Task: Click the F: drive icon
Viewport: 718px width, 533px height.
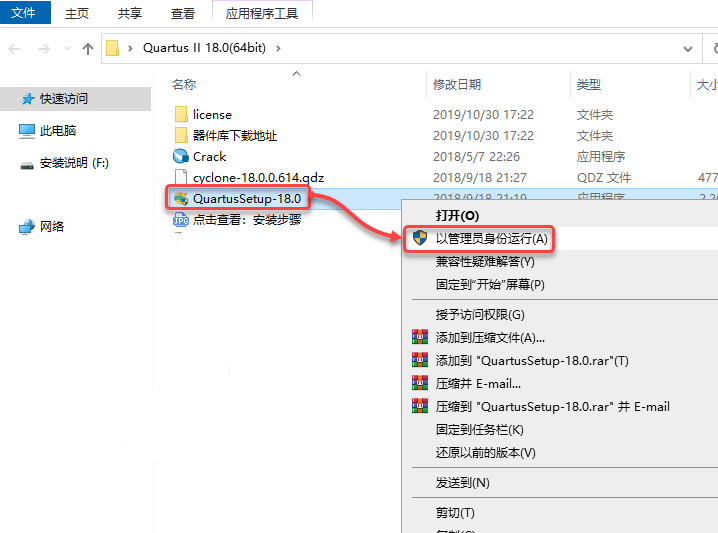Action: 27,165
